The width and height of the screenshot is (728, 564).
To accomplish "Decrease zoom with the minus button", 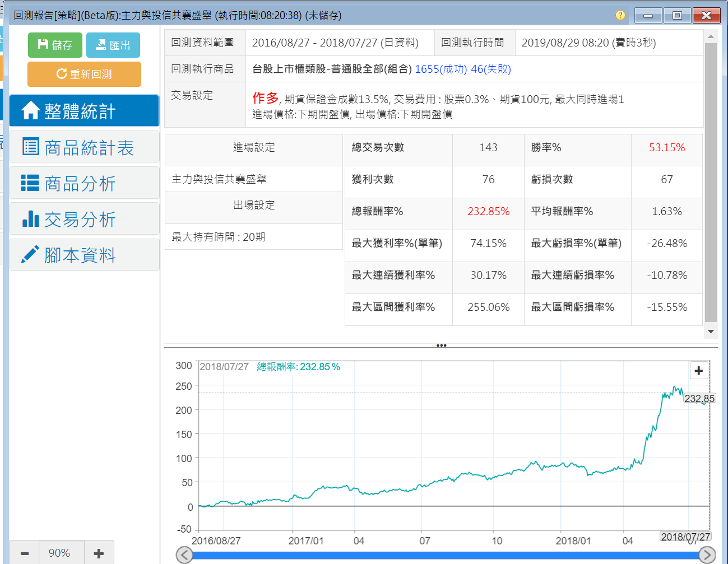I will pyautogui.click(x=25, y=553).
